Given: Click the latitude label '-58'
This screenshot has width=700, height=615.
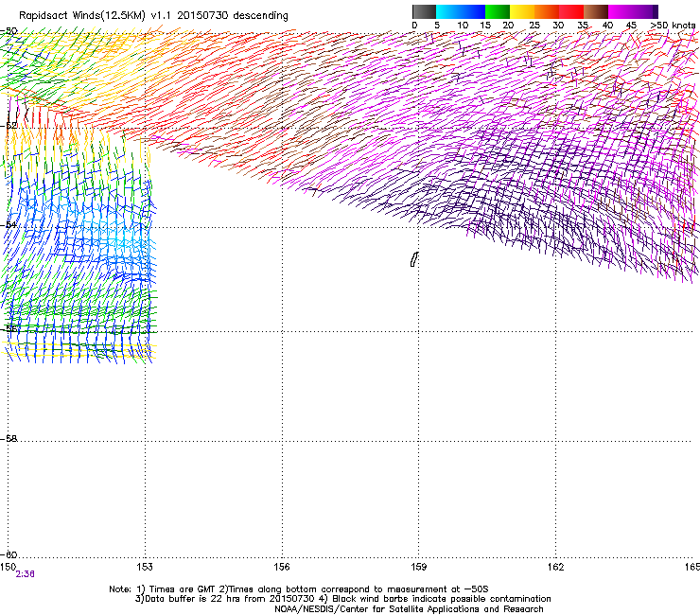Looking at the screenshot, I should point(9,439).
